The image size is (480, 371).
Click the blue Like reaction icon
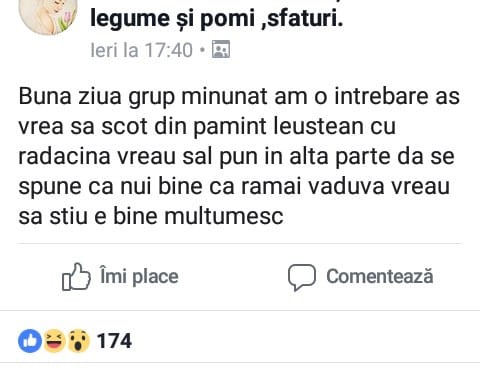[30, 341]
